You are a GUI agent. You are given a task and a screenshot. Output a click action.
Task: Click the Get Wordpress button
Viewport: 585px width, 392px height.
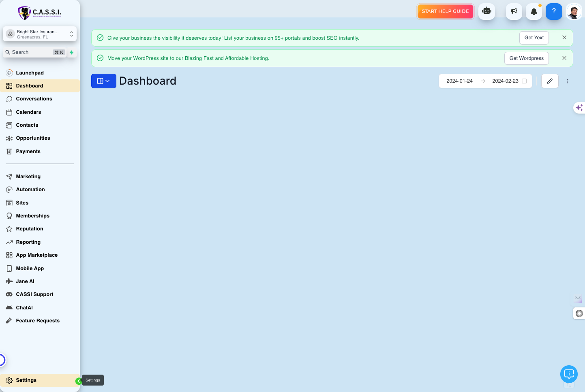526,58
